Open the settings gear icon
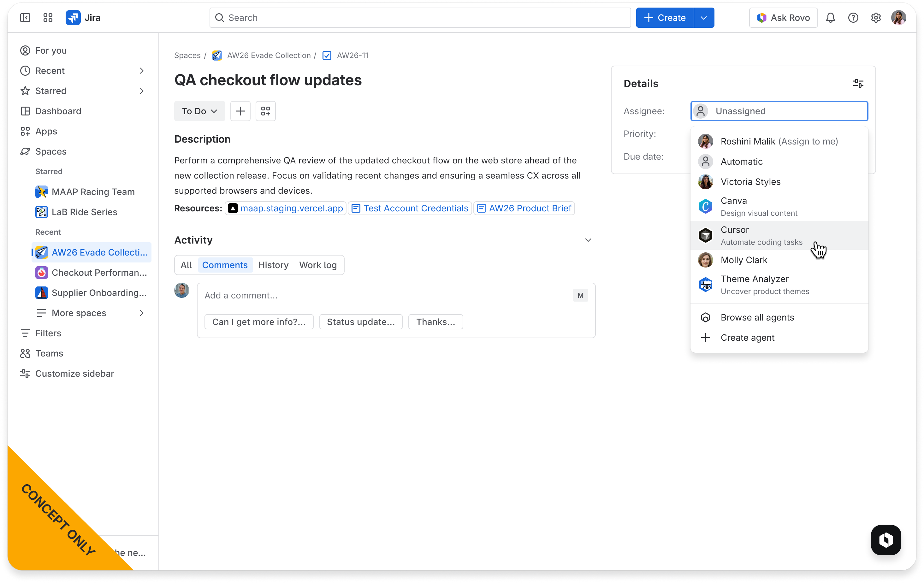924x583 pixels. click(x=876, y=18)
